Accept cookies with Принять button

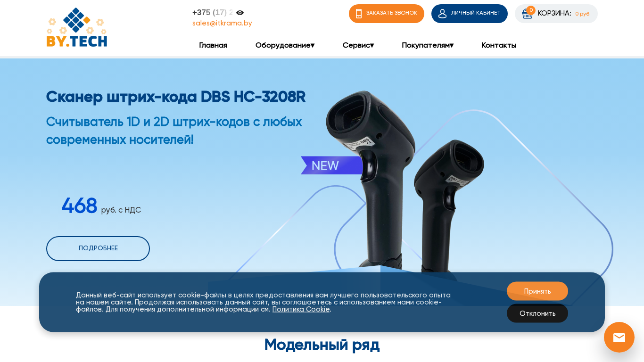[537, 291]
